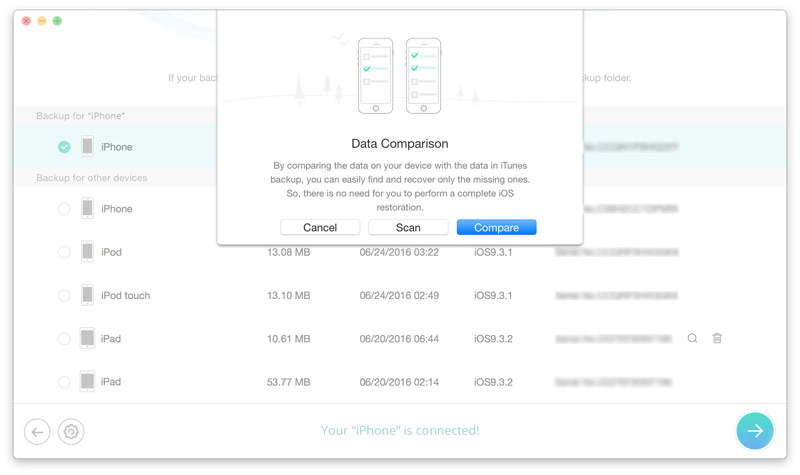Click the "Data Comparison" dialog title

pos(400,144)
